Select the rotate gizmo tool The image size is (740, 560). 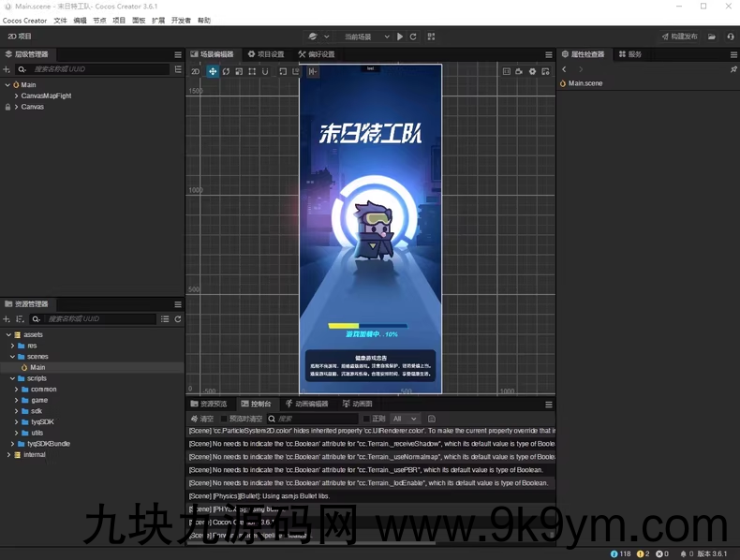226,71
